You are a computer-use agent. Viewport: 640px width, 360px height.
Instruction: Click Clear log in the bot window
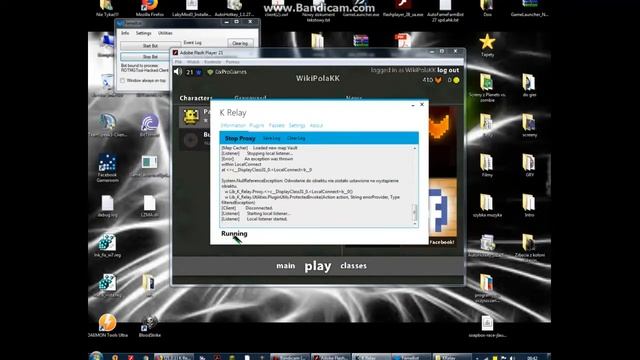pos(240,43)
